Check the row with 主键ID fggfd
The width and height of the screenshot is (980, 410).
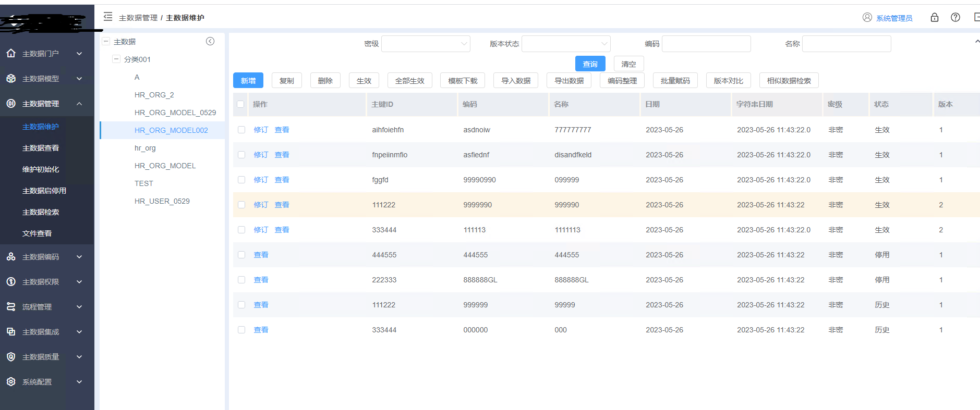tap(241, 180)
